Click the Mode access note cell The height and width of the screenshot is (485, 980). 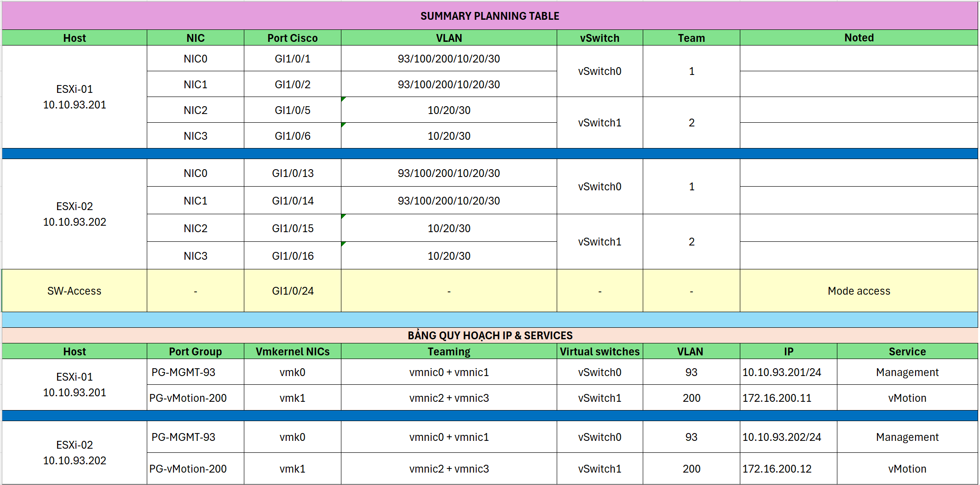tap(859, 290)
